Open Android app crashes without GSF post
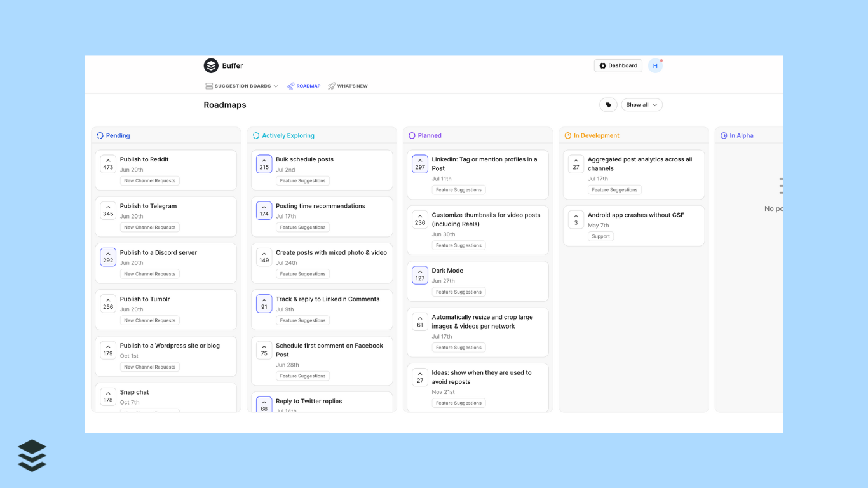 636,215
